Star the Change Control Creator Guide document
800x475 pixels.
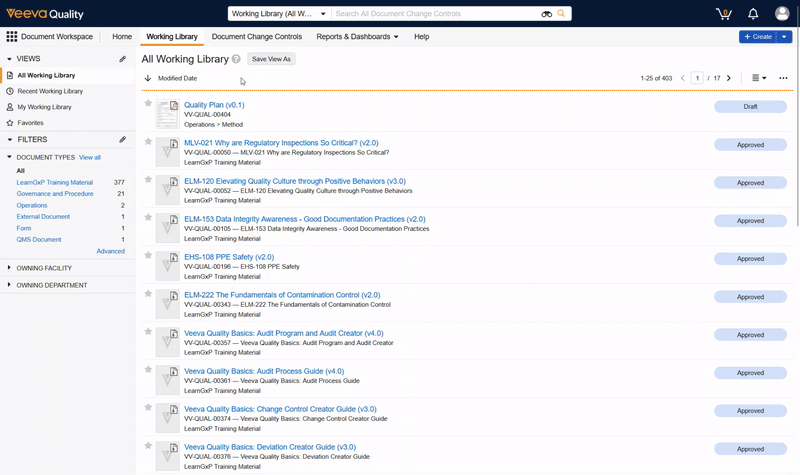tap(148, 407)
